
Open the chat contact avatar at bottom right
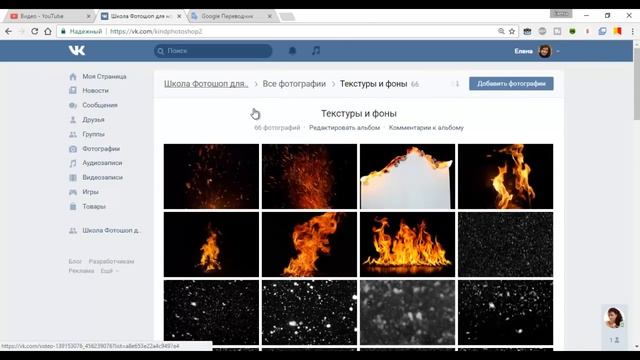click(613, 317)
